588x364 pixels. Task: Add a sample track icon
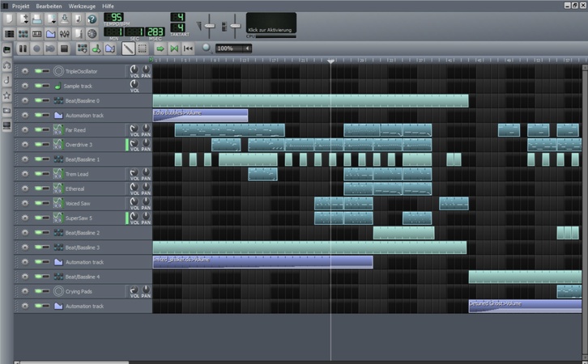[96, 49]
